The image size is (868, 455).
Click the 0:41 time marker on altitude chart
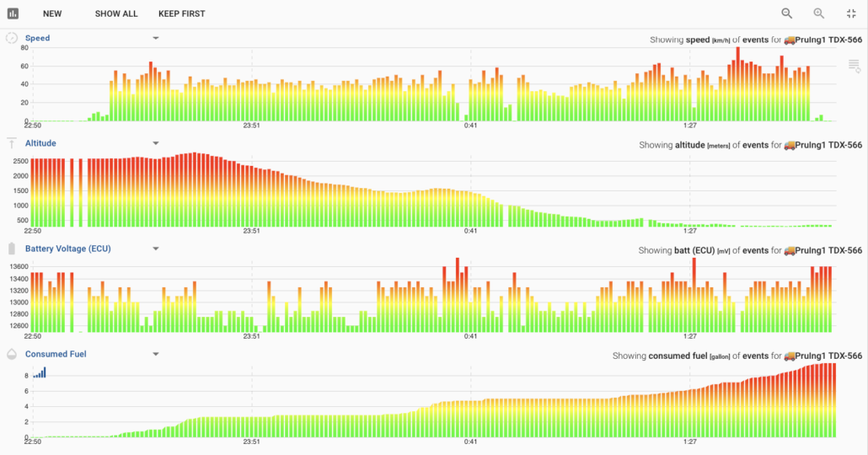[x=470, y=231]
